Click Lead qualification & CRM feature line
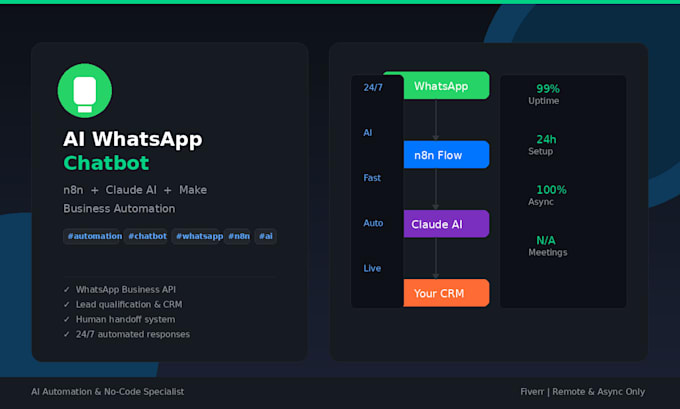Screen dimensions: 680x409 tap(129, 304)
